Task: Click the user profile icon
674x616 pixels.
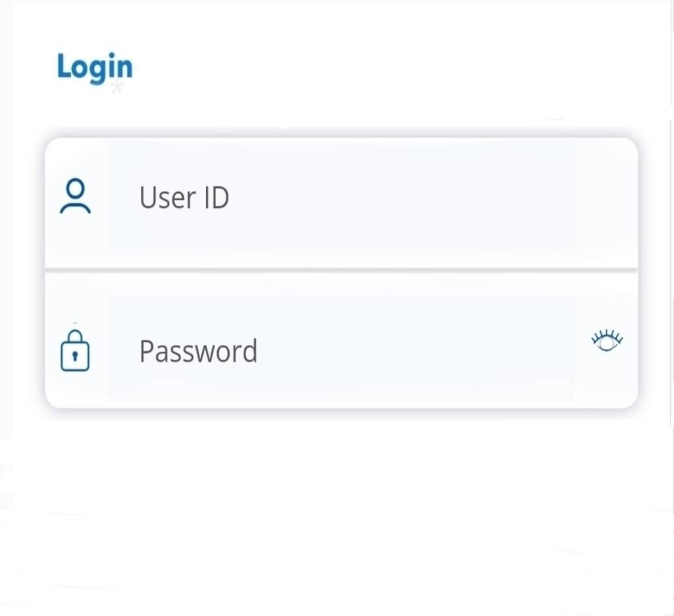Action: (x=76, y=197)
